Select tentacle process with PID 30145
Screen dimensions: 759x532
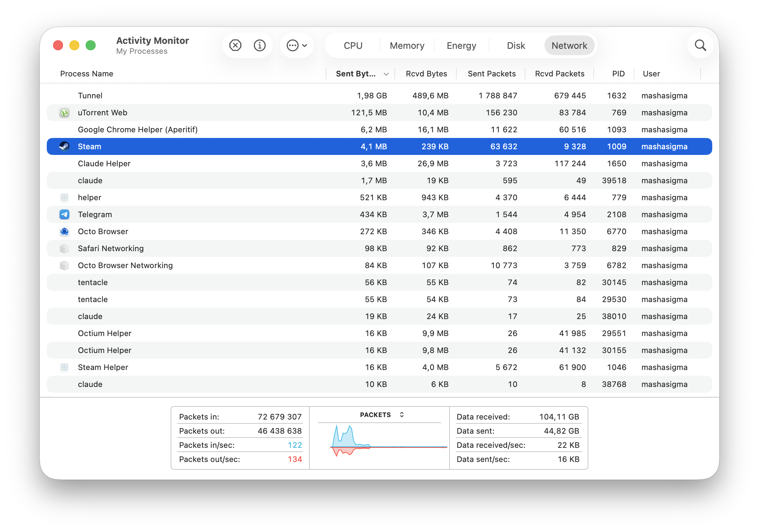[x=379, y=282]
